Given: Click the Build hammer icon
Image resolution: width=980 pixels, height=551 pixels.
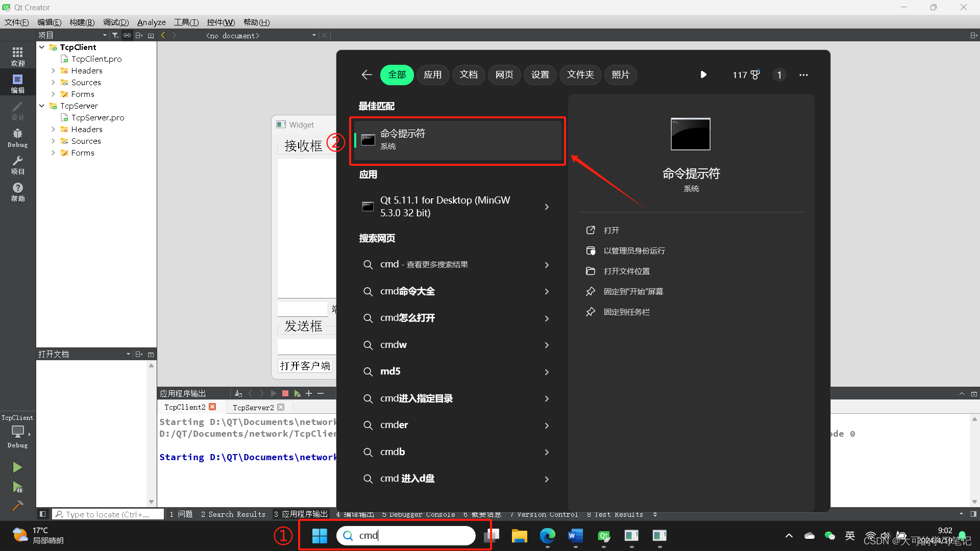Looking at the screenshot, I should pos(17,506).
